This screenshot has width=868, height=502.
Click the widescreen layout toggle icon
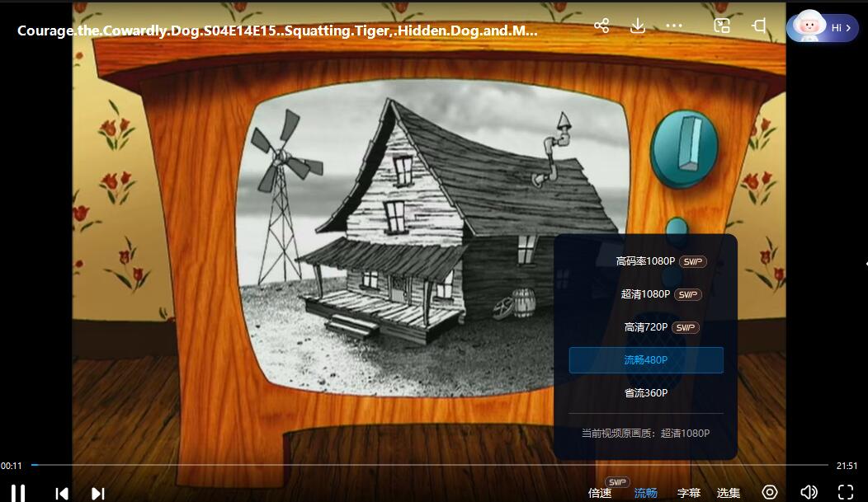point(759,26)
